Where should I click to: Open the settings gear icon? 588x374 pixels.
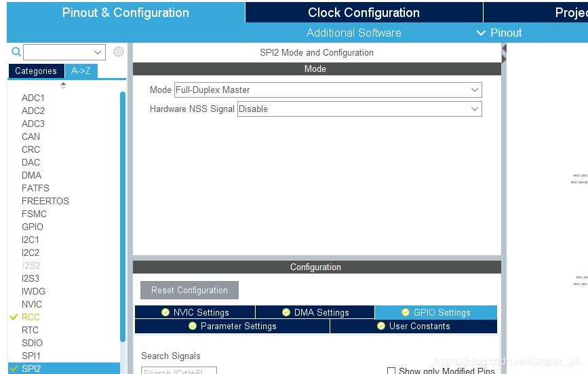[119, 52]
